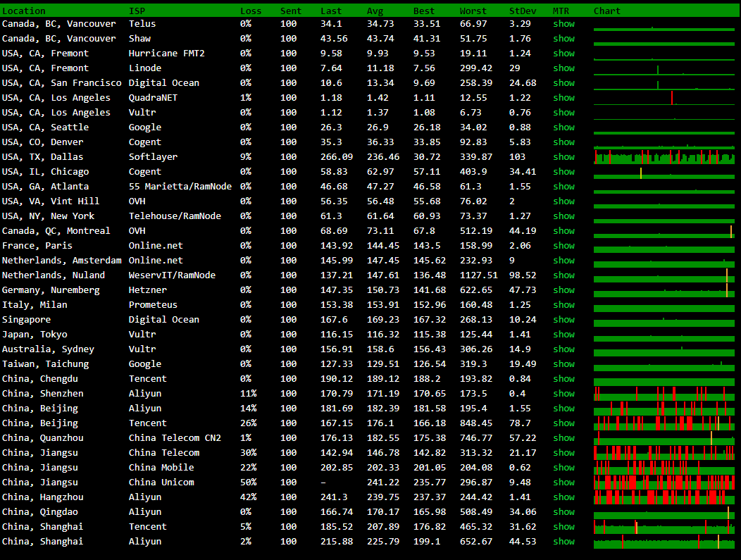Select the 1127.51 worst value cell
This screenshot has height=560, width=741.
[479, 275]
